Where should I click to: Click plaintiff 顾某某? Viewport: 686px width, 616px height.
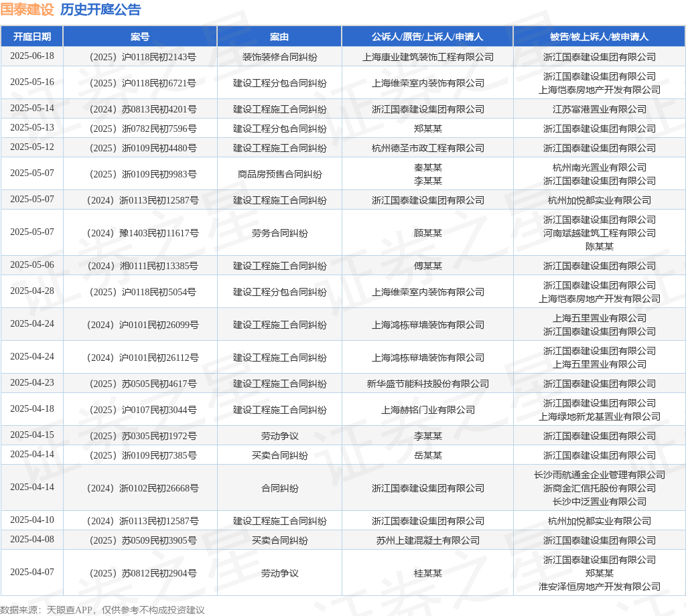pyautogui.click(x=428, y=233)
